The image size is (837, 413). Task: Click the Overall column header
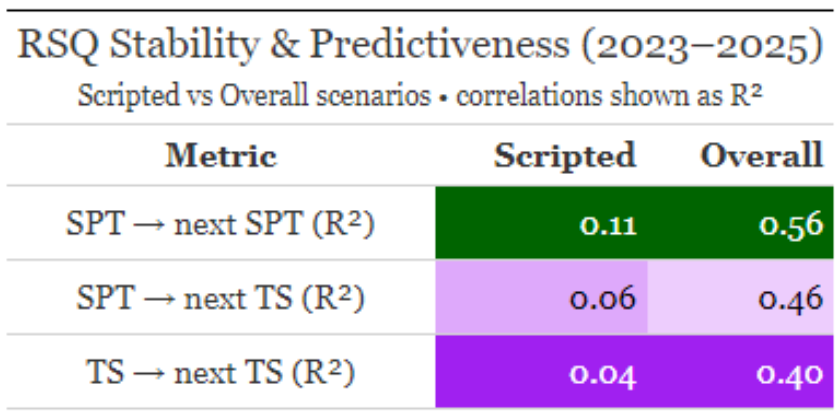[x=761, y=155]
